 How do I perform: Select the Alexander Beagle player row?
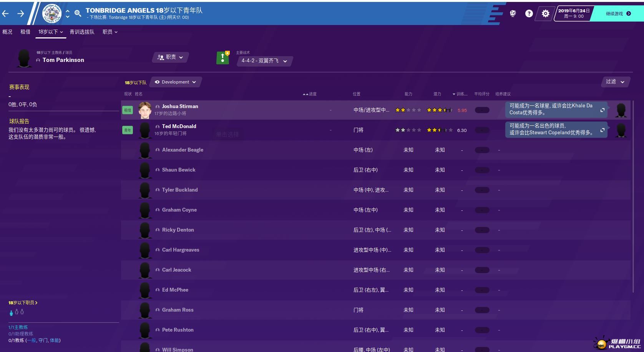click(183, 150)
